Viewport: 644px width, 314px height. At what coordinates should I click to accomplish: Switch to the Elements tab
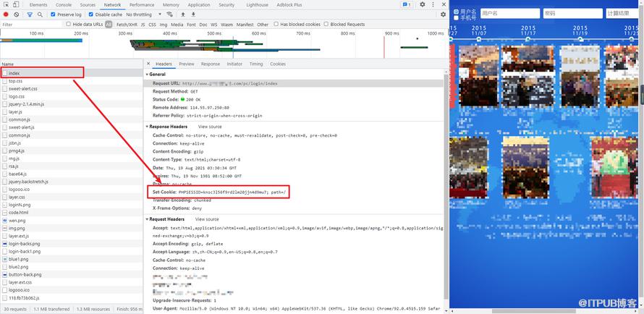pos(38,5)
